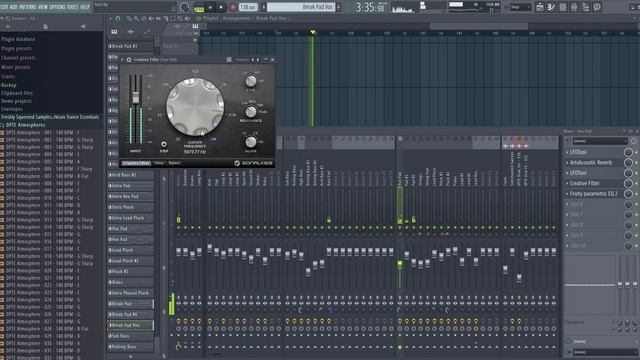640x360 pixels.
Task: Open the playlist options menu arrow
Action: [x=110, y=18]
